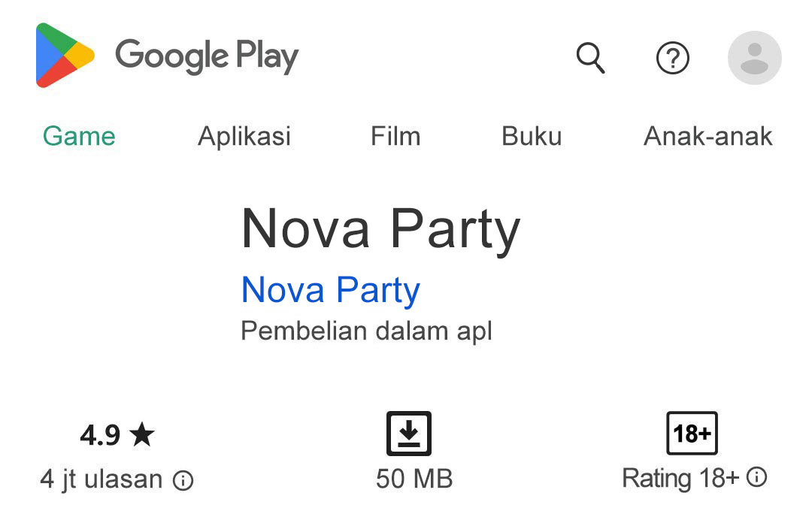Select the Buku tab

(532, 136)
